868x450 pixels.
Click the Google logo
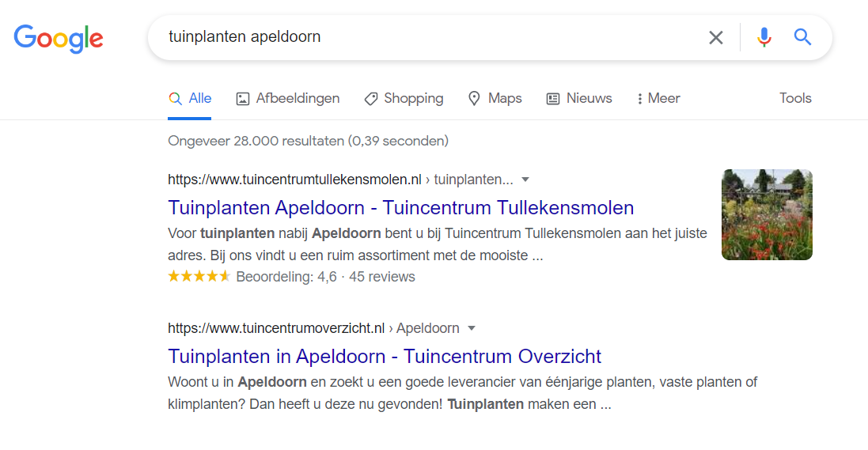pyautogui.click(x=59, y=38)
